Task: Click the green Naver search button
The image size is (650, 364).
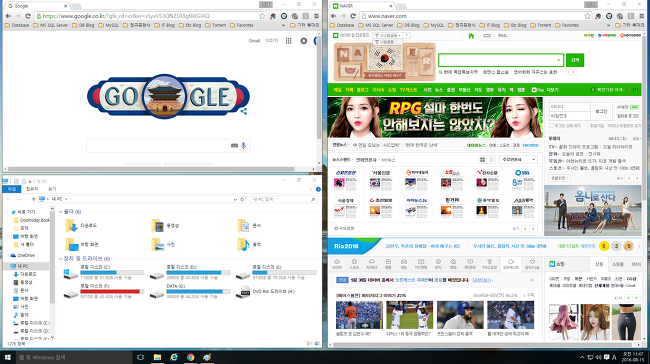Action: (575, 60)
